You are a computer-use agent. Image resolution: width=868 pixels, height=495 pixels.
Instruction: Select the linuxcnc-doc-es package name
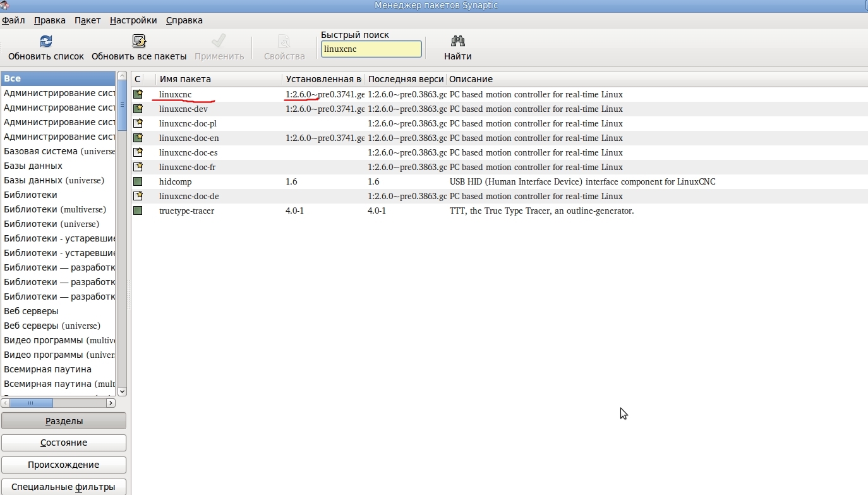188,152
